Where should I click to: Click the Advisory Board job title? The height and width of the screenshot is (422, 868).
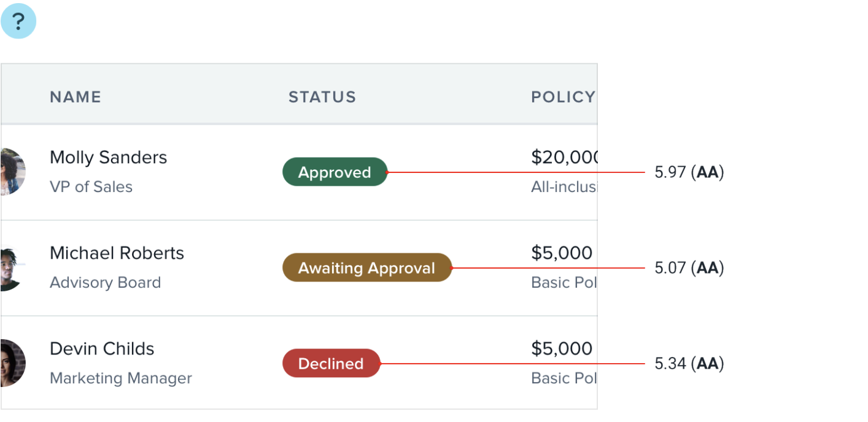click(105, 283)
